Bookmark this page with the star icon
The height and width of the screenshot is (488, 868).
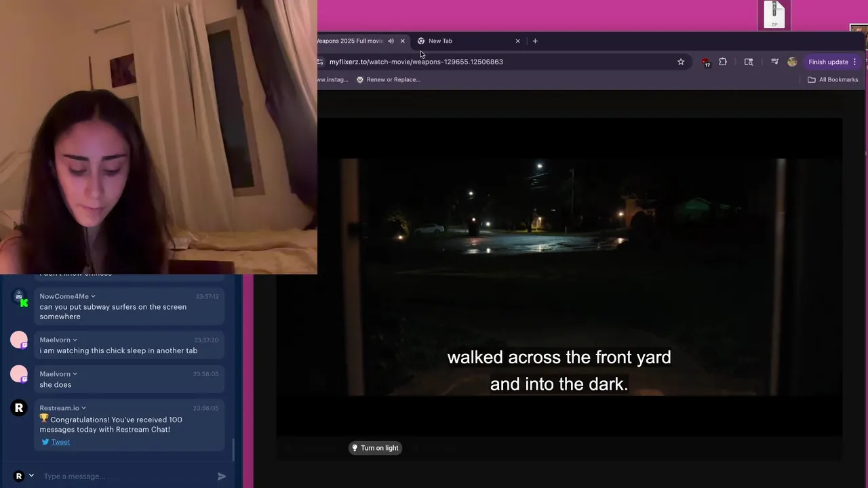tap(681, 62)
